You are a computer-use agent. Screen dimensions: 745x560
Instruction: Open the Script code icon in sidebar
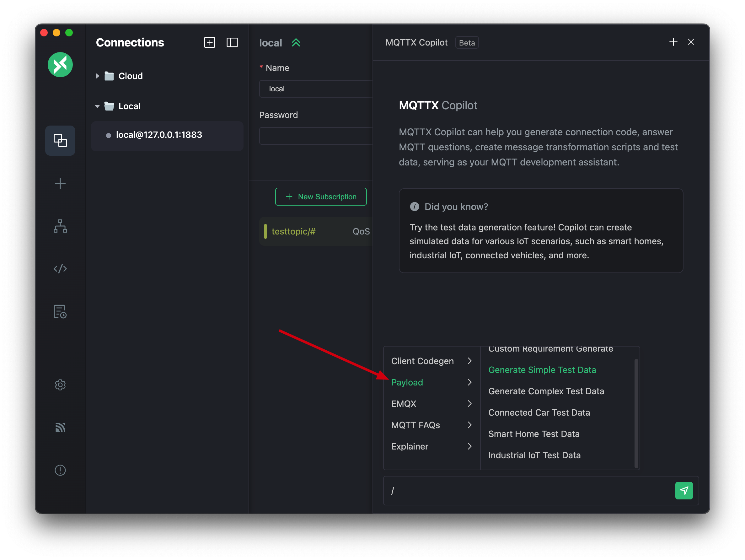pyautogui.click(x=60, y=269)
